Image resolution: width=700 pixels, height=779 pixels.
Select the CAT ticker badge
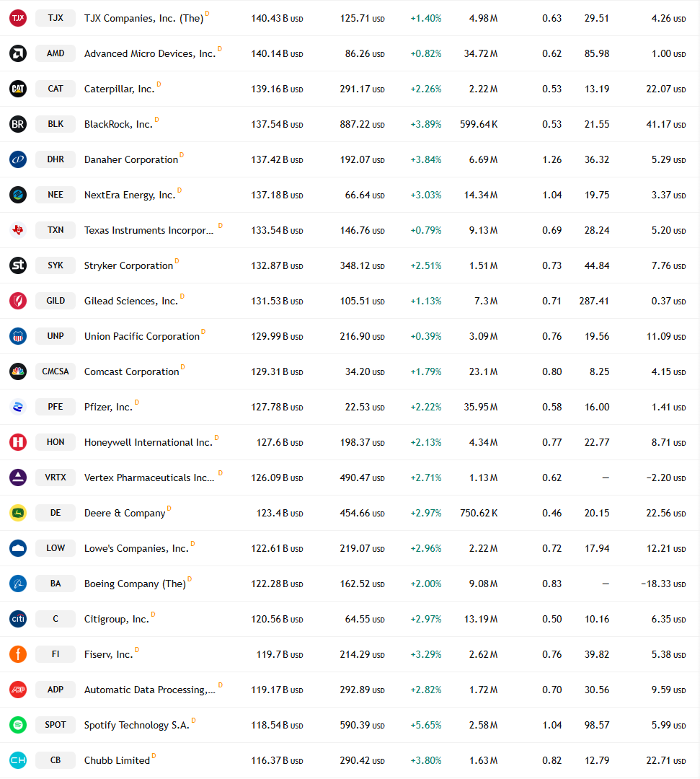coord(56,89)
